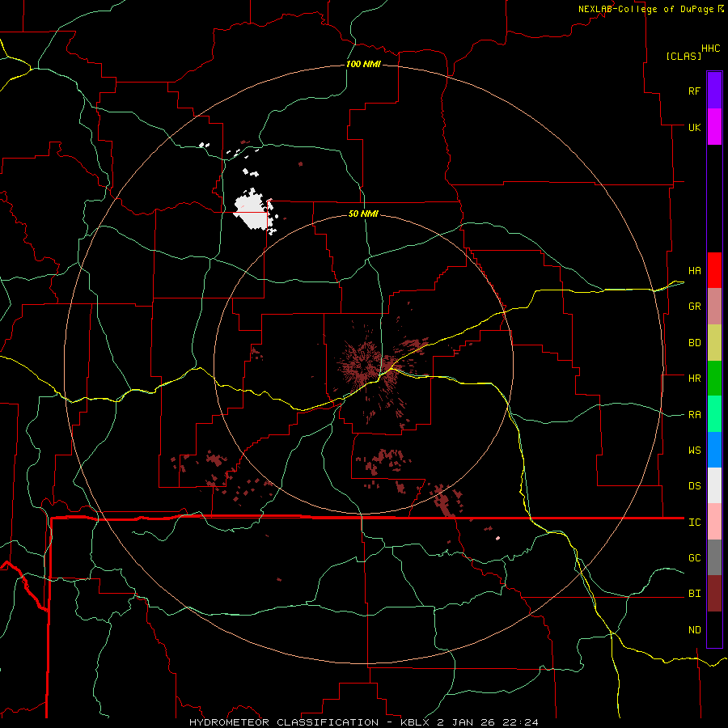Select the IC light pink legend swatch

714,522
